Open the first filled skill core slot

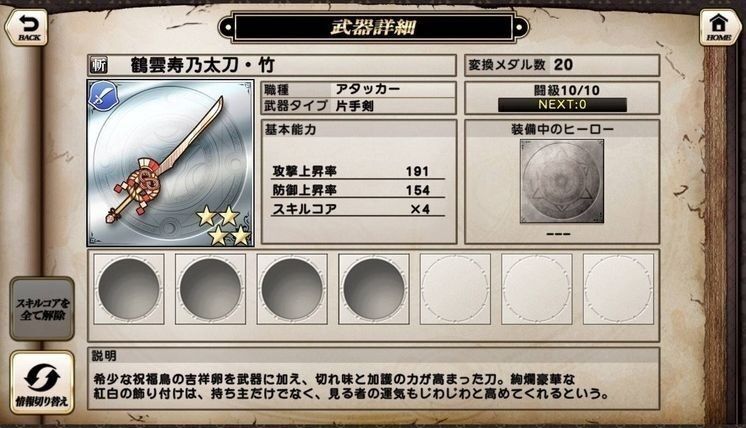click(129, 289)
